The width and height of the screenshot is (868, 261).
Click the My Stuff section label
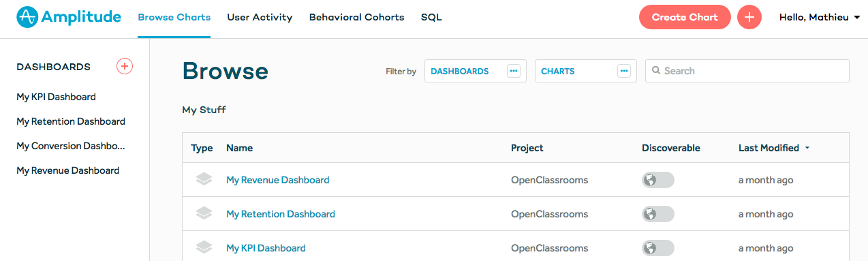pos(204,109)
